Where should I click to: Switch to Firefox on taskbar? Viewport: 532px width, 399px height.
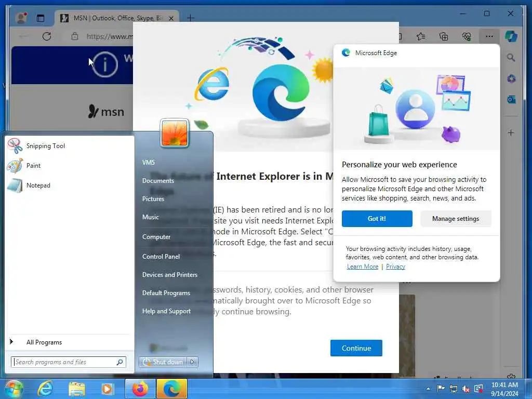click(140, 389)
